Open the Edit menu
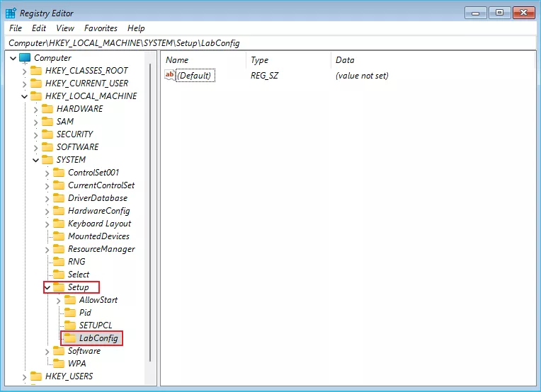 pyautogui.click(x=39, y=28)
